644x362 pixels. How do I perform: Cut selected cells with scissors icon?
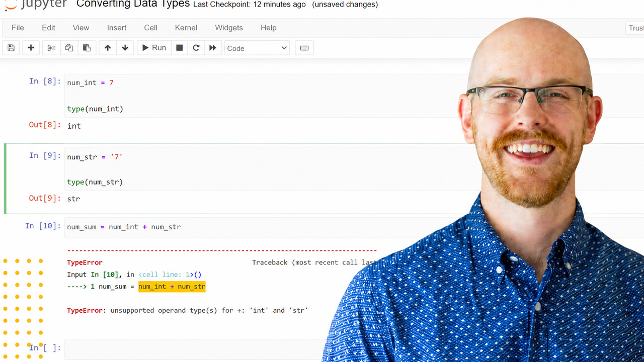click(51, 48)
